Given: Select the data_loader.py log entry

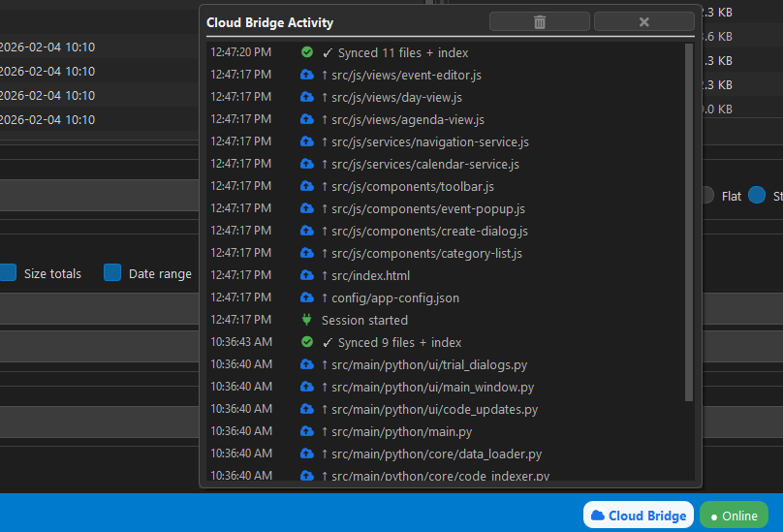Looking at the screenshot, I should point(446,454).
